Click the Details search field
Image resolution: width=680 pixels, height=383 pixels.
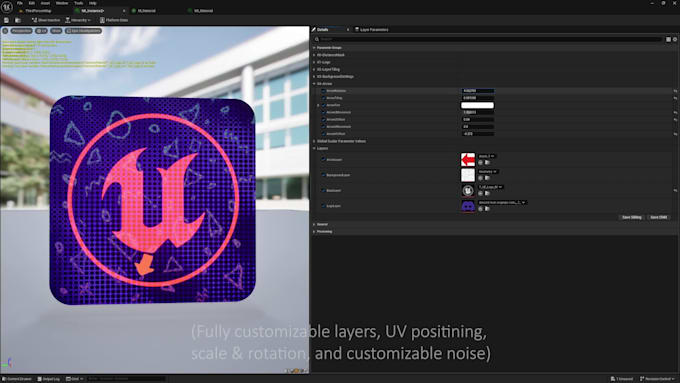pos(488,39)
